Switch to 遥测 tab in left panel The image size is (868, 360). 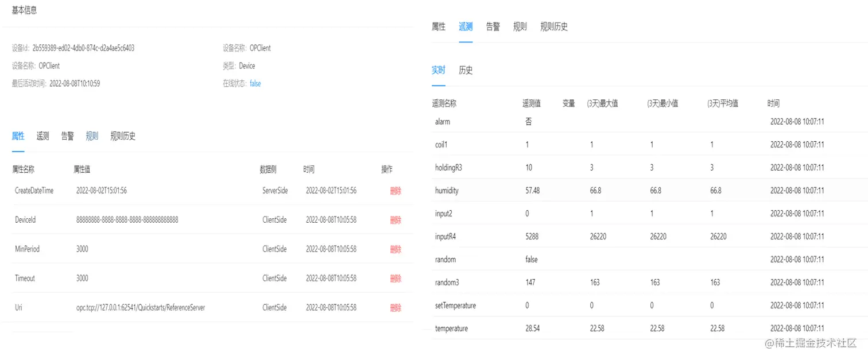coord(42,136)
